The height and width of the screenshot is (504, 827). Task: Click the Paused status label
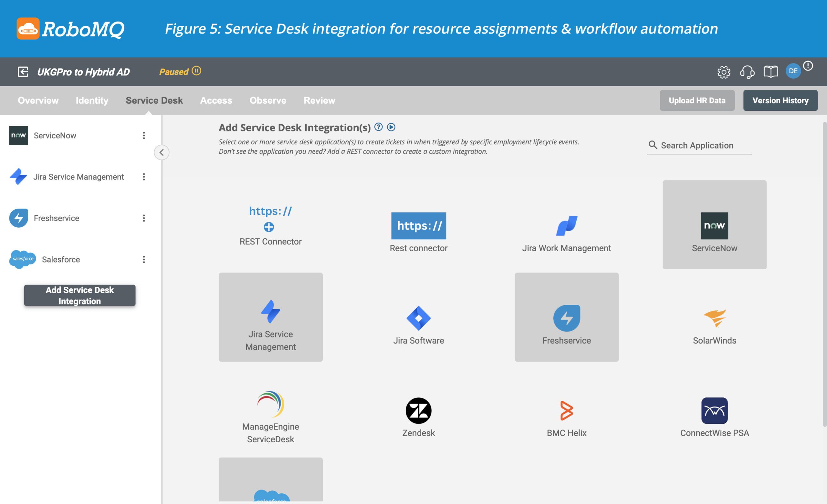[173, 71]
